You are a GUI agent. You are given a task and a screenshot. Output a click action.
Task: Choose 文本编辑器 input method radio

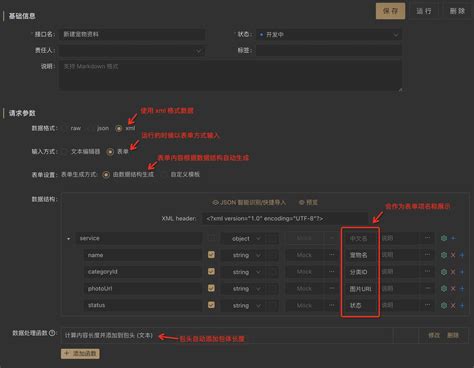coord(65,152)
